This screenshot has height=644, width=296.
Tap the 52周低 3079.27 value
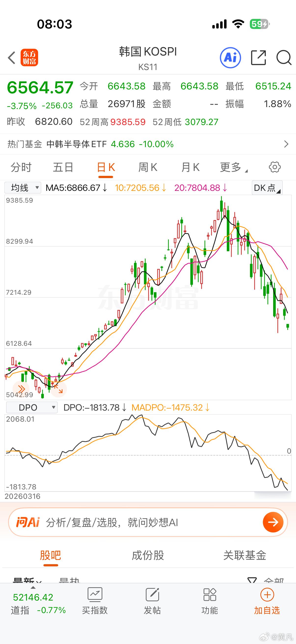[202, 122]
